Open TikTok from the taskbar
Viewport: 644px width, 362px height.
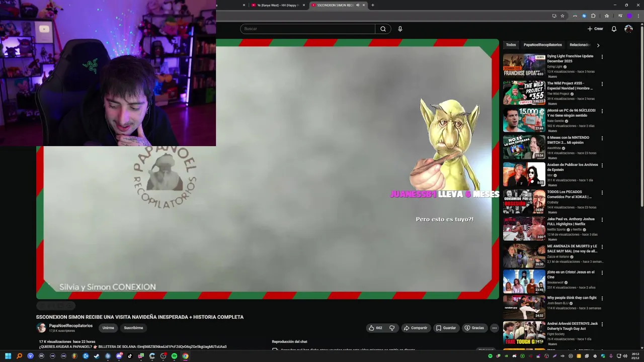pyautogui.click(x=130, y=356)
